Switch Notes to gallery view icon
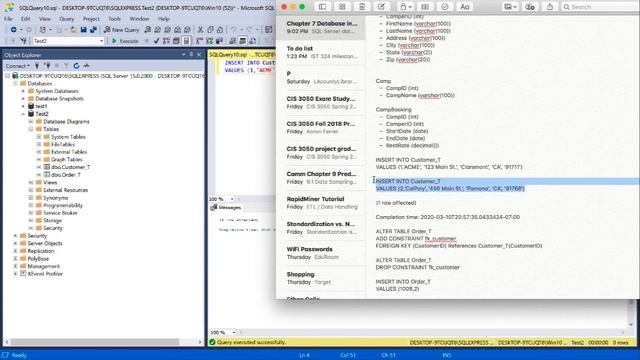The width and height of the screenshot is (640, 360). [342, 7]
